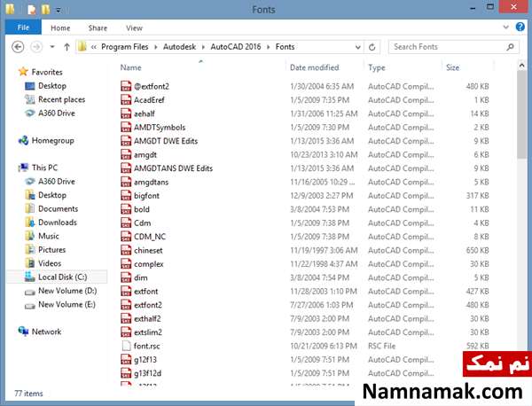Go up one folder level arrow
532x406 pixels.
pos(66,47)
